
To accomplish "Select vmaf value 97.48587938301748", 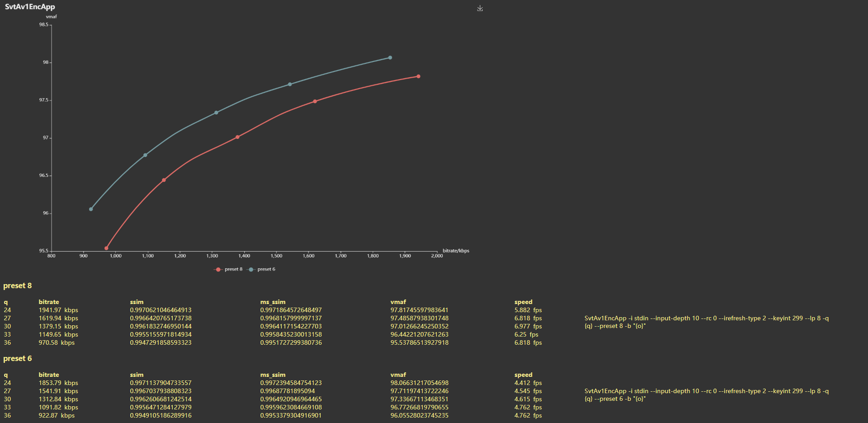I will (419, 318).
